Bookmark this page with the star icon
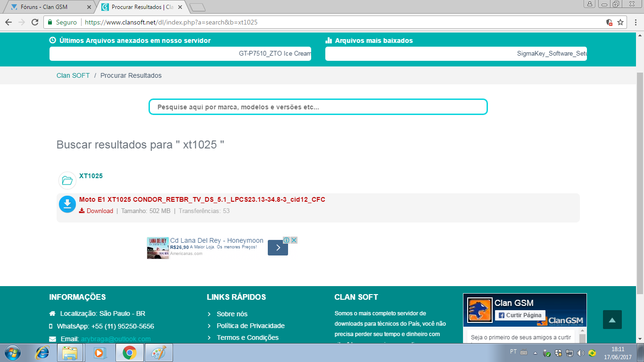Image resolution: width=644 pixels, height=362 pixels. pos(620,22)
